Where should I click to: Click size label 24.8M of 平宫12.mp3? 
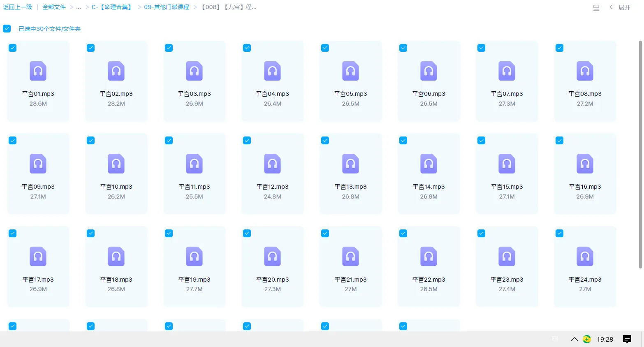[x=272, y=197]
